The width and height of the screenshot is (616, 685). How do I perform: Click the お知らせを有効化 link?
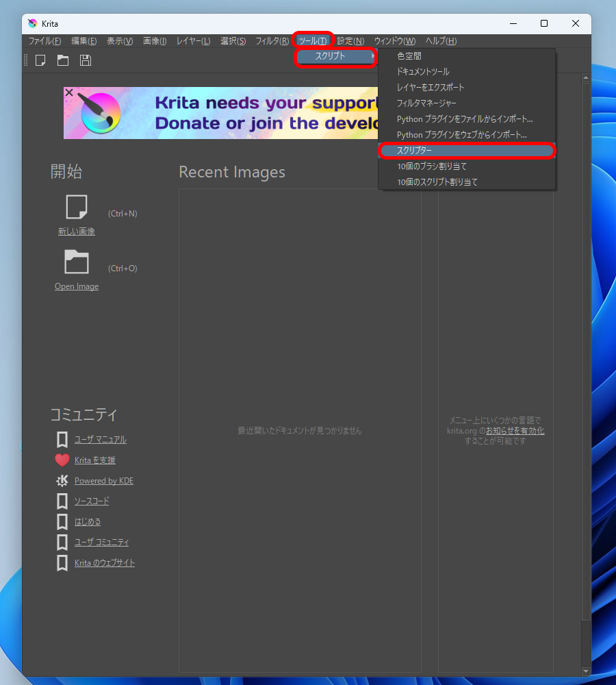pyautogui.click(x=515, y=431)
